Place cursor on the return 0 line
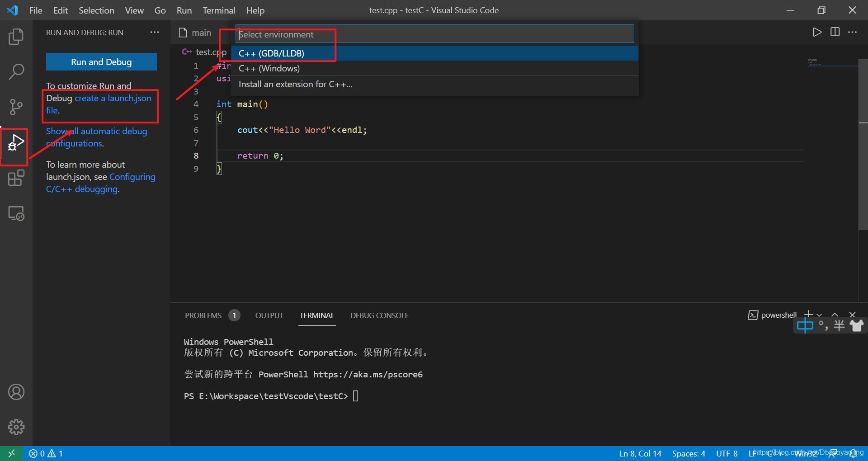The height and width of the screenshot is (461, 868). (260, 156)
